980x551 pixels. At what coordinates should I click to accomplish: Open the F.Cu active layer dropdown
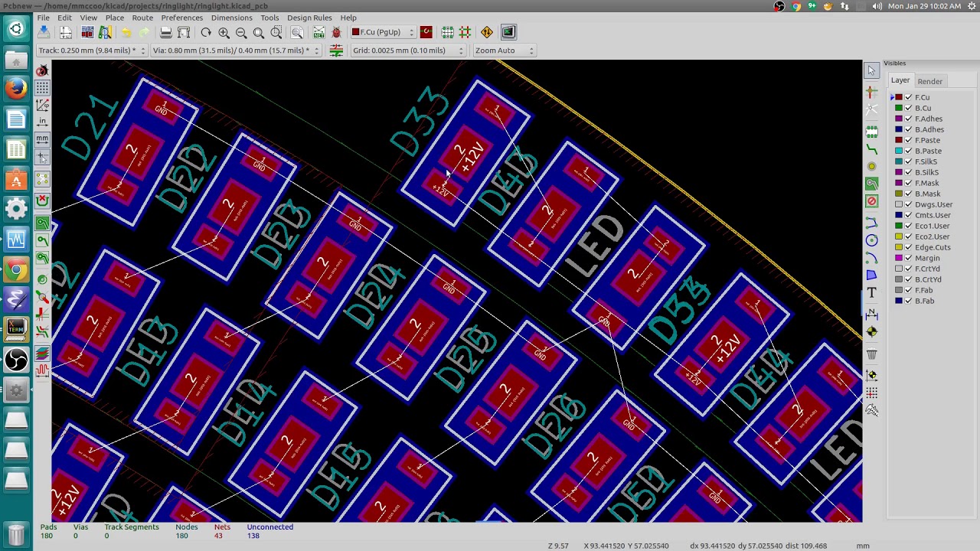click(x=383, y=32)
